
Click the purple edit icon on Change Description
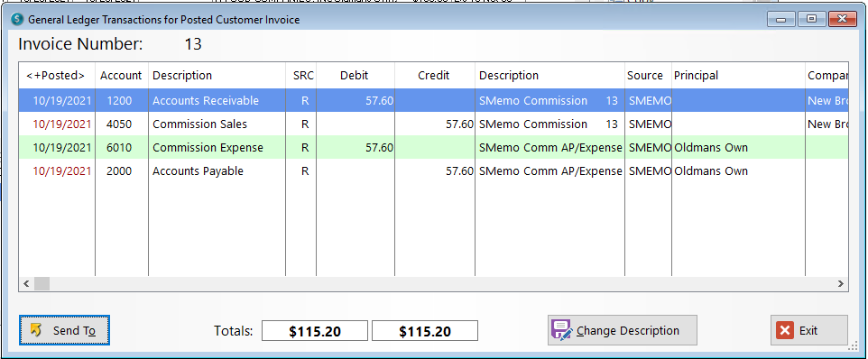(x=562, y=330)
